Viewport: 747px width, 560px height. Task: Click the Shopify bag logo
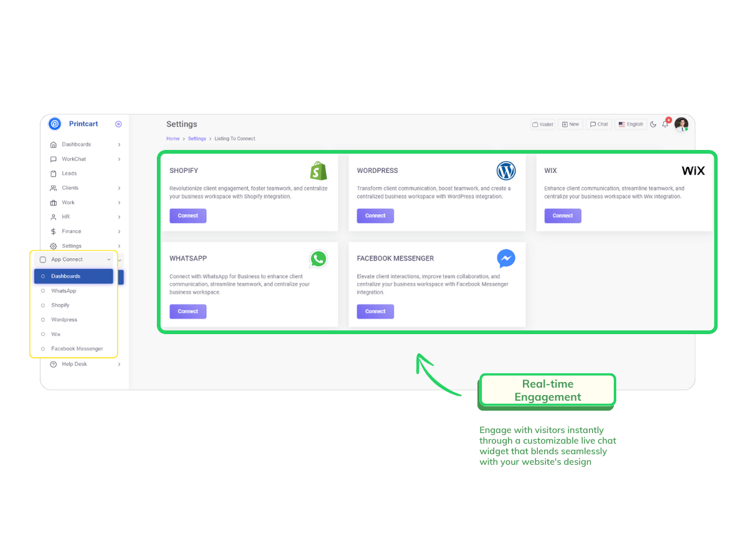319,171
